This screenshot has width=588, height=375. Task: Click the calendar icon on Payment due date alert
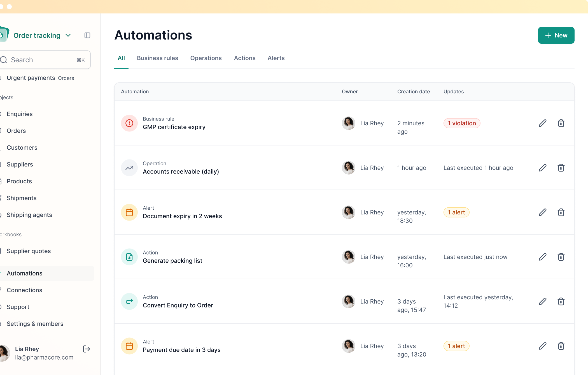point(129,346)
